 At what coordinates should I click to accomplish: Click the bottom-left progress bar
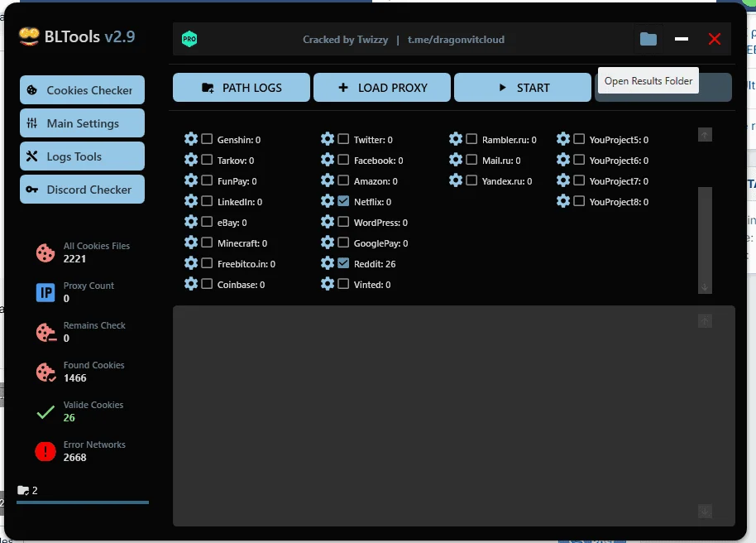click(x=83, y=502)
